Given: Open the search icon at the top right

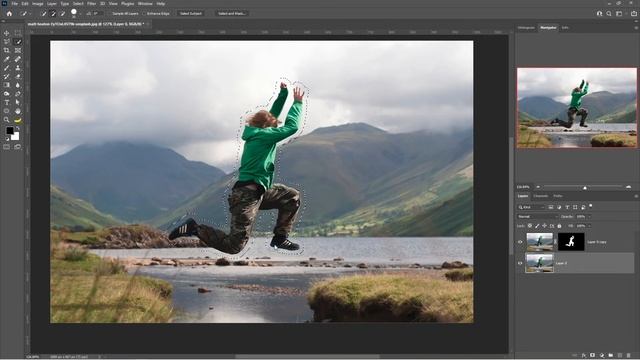Looking at the screenshot, I should pos(609,13).
